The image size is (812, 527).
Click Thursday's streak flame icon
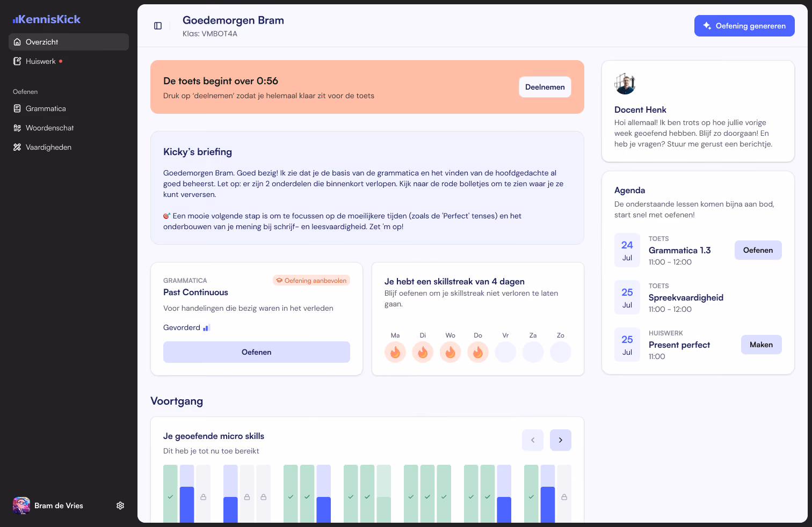click(478, 352)
